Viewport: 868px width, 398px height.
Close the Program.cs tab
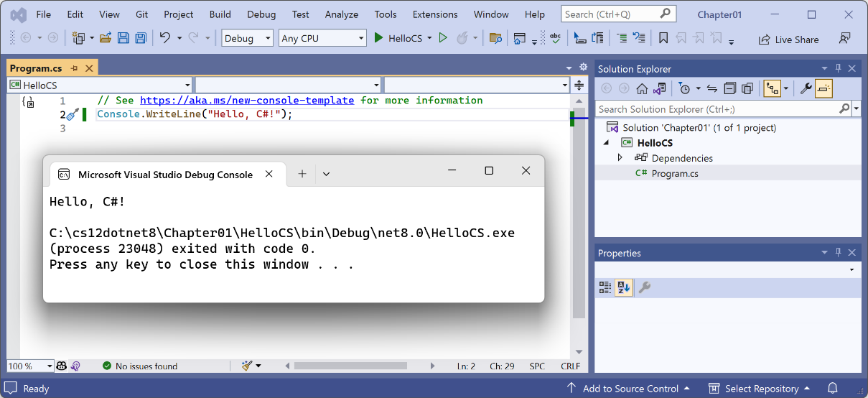pyautogui.click(x=89, y=69)
